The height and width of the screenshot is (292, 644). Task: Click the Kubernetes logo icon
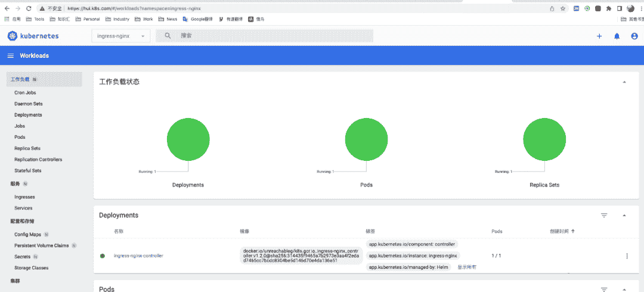click(13, 36)
